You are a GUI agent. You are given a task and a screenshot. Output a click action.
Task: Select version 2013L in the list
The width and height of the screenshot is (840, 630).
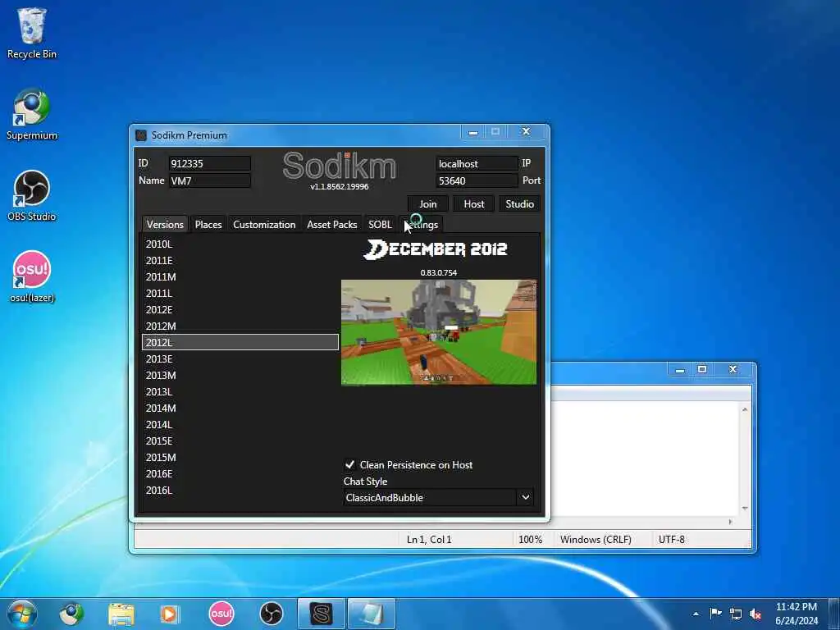tap(240, 391)
